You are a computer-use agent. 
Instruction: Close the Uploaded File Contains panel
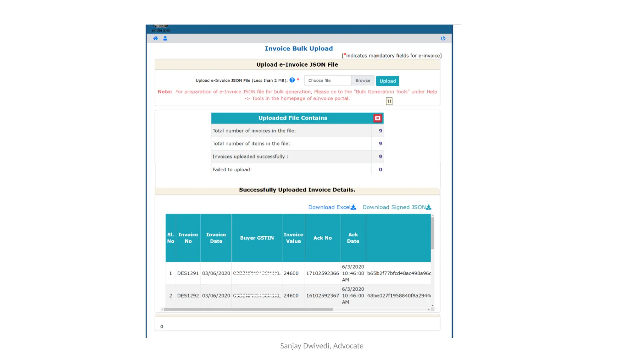coord(377,118)
